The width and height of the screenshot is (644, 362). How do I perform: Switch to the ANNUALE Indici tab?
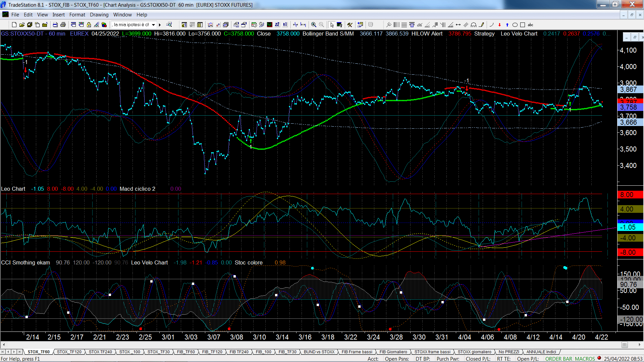point(541,352)
